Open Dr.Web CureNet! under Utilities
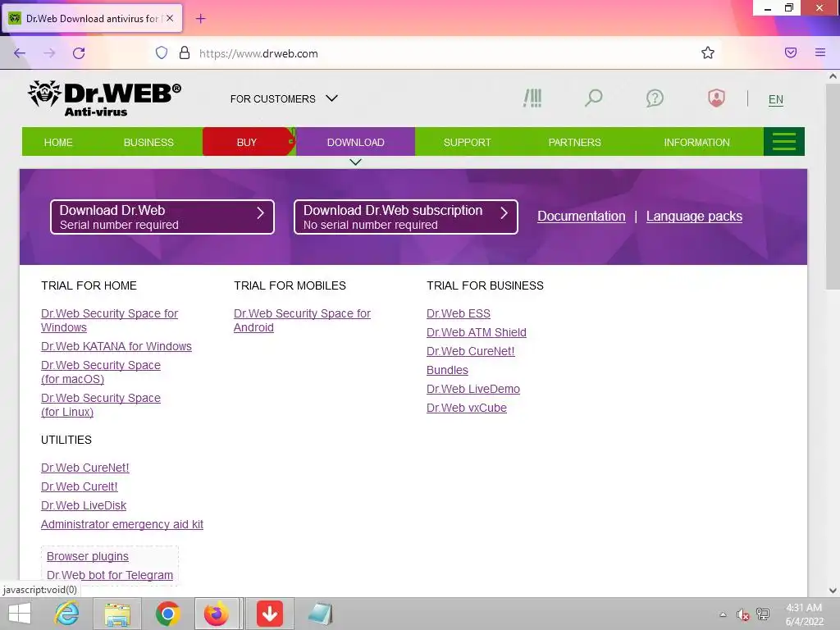The height and width of the screenshot is (630, 840). coord(85,468)
